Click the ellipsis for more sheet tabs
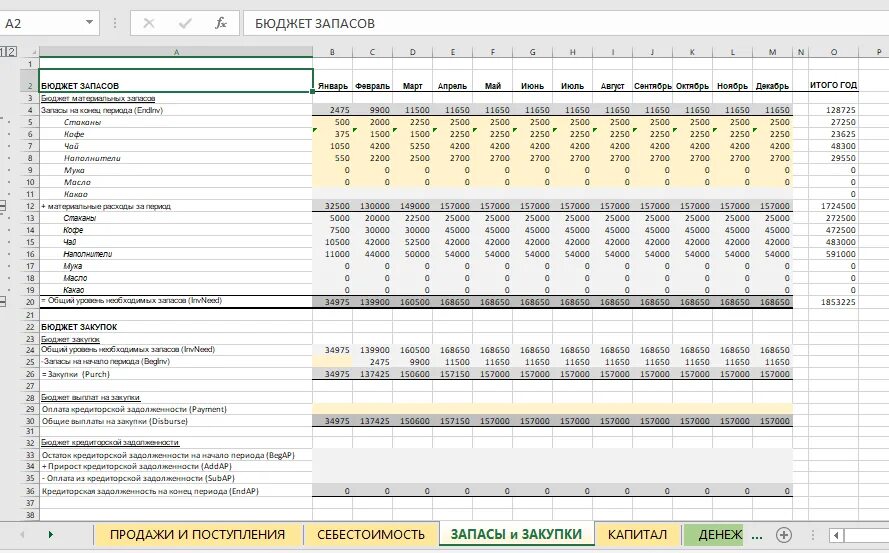The width and height of the screenshot is (889, 553). coord(756,535)
